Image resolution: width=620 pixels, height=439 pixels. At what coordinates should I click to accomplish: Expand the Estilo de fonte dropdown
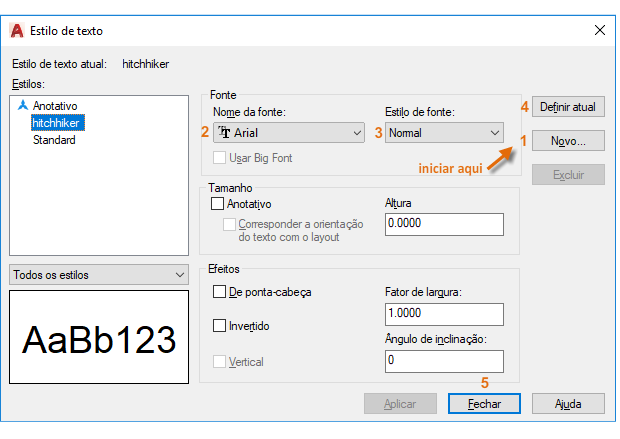tap(444, 132)
